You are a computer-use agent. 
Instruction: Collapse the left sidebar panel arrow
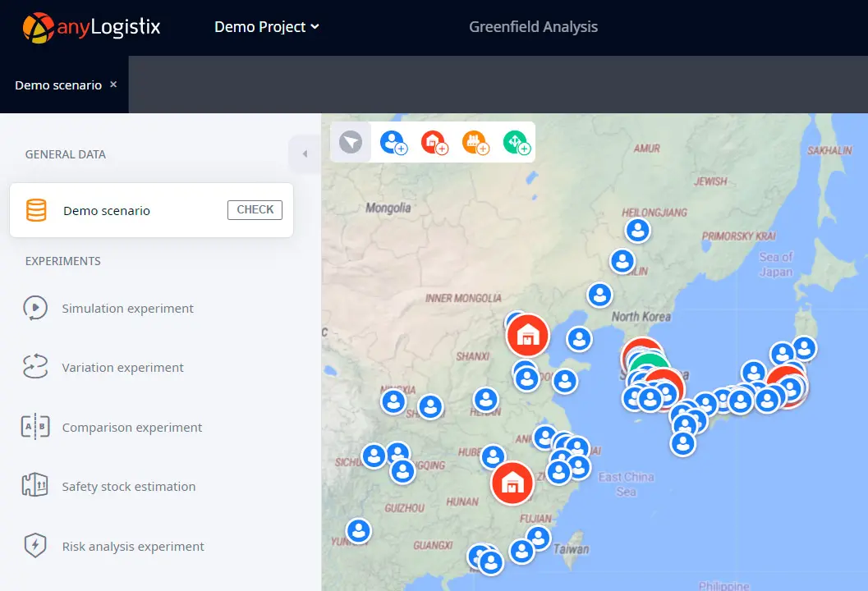[x=305, y=154]
